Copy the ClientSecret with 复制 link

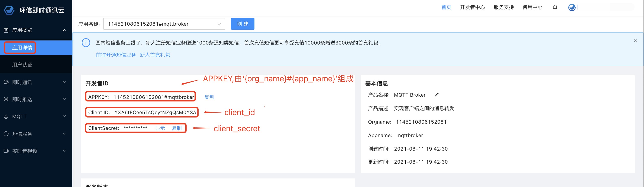tap(177, 128)
